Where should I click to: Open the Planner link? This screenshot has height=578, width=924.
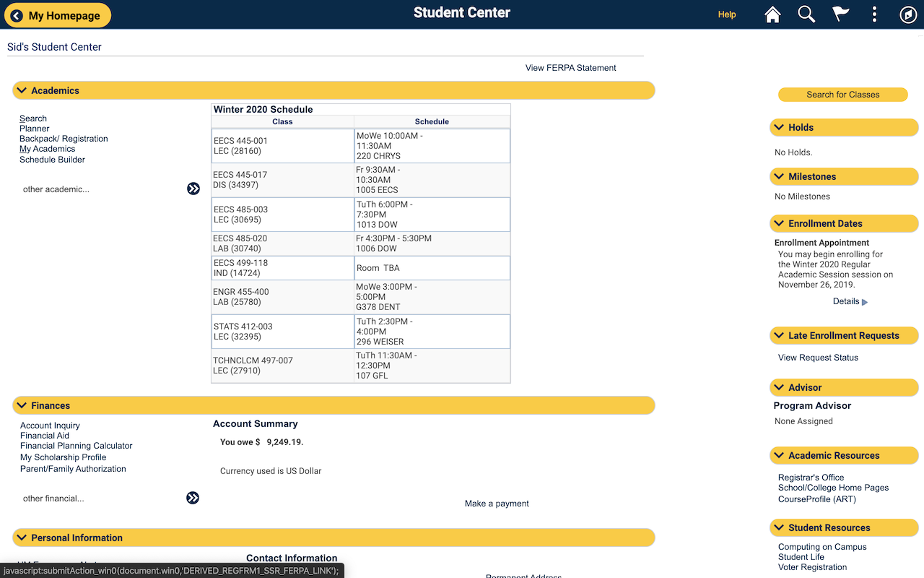pyautogui.click(x=35, y=129)
